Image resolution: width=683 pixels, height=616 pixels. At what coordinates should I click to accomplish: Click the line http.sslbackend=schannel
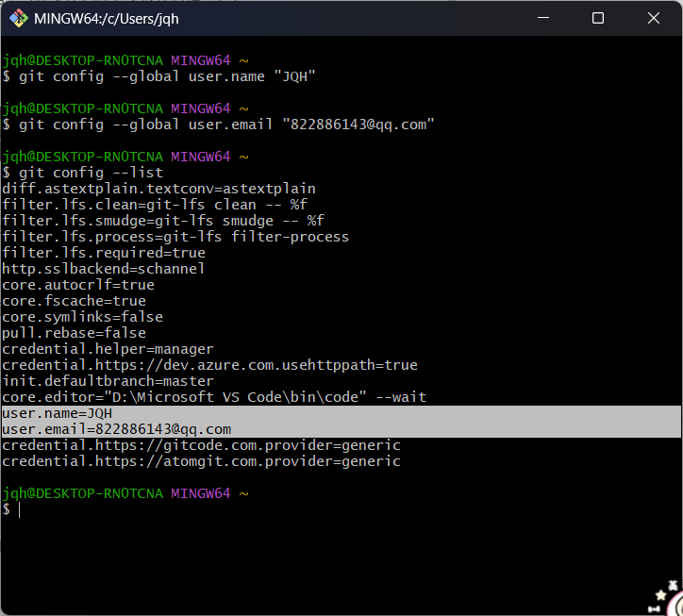click(103, 269)
